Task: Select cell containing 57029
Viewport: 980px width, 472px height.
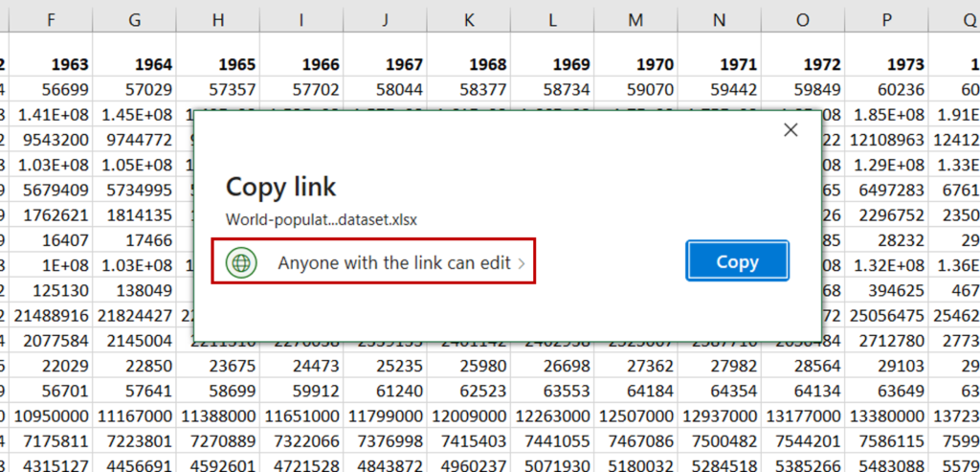Action: 134,89
